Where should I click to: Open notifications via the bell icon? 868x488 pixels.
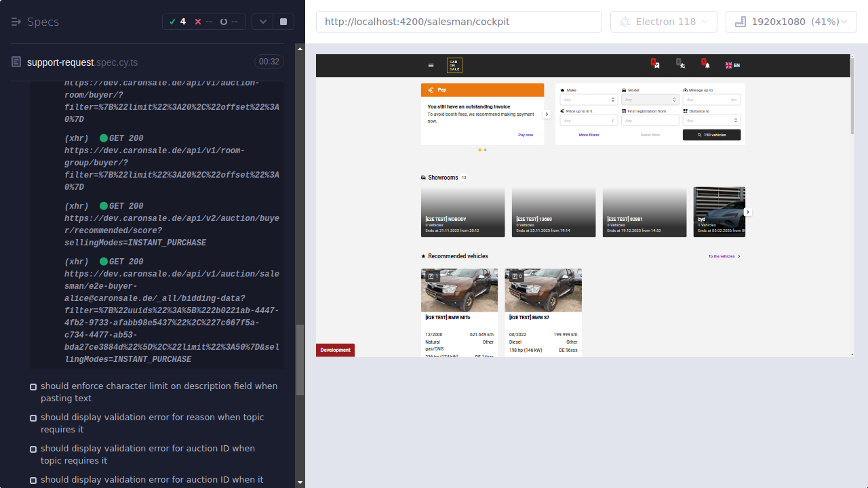tap(707, 65)
